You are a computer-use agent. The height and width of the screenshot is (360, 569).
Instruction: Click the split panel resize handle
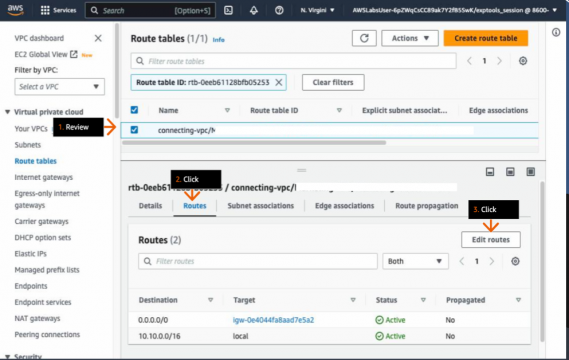click(x=302, y=170)
